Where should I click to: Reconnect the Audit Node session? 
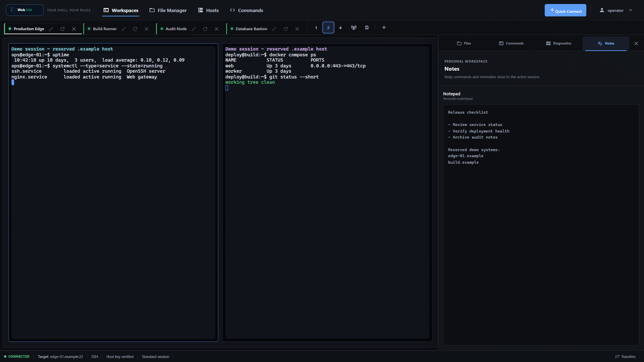[x=205, y=29]
